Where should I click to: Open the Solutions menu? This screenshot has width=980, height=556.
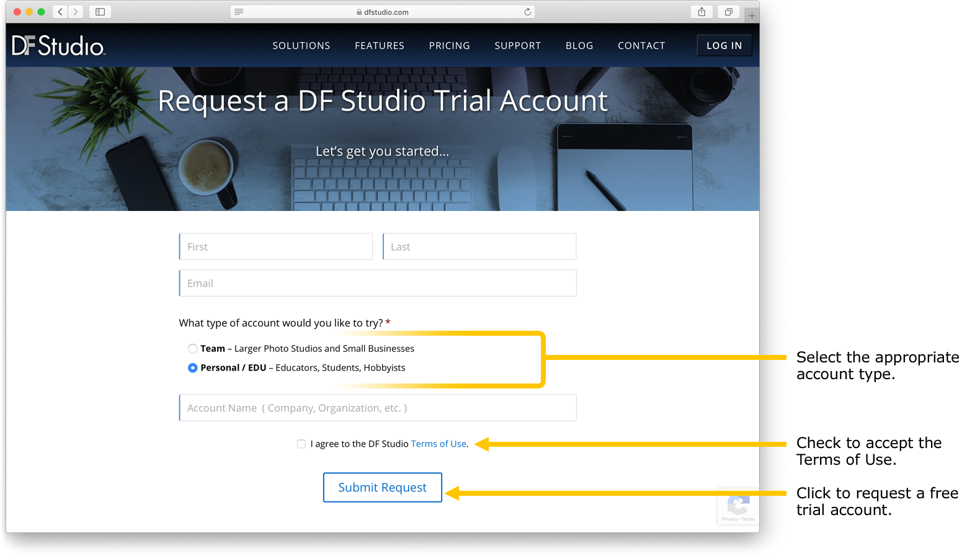[x=301, y=46]
